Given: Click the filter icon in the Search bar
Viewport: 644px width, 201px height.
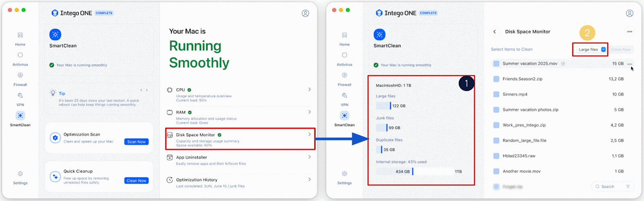Looking at the screenshot, I should pyautogui.click(x=627, y=187).
